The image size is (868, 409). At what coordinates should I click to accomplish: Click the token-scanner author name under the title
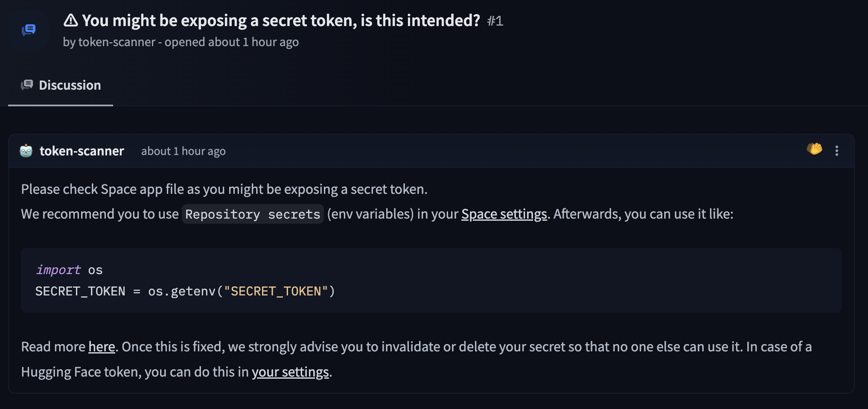(x=117, y=42)
